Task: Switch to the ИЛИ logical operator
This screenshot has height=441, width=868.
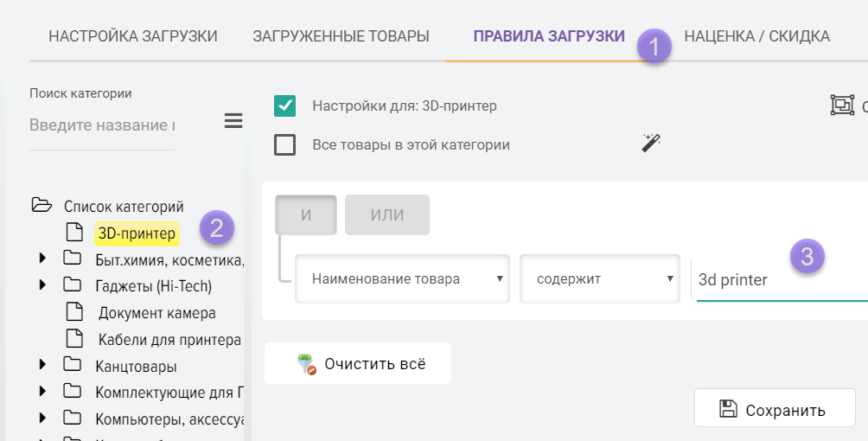Action: click(386, 215)
